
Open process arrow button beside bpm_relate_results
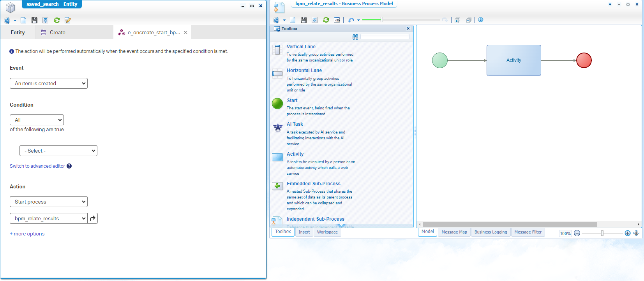[93, 218]
